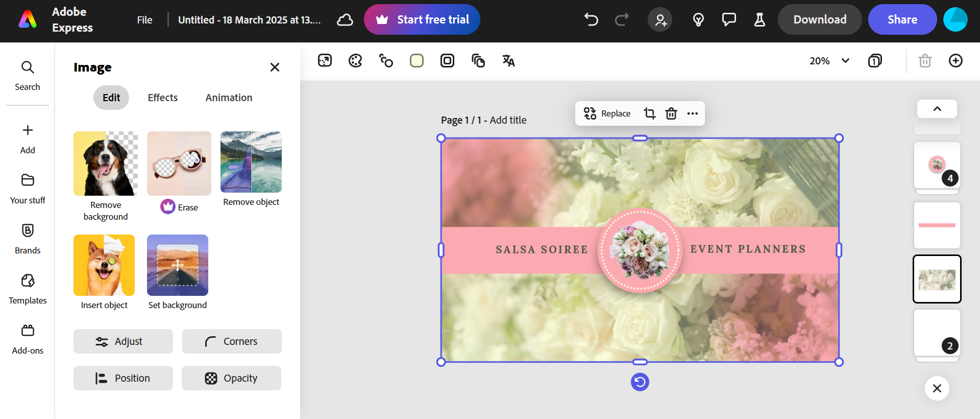Open the Corners settings

click(232, 341)
